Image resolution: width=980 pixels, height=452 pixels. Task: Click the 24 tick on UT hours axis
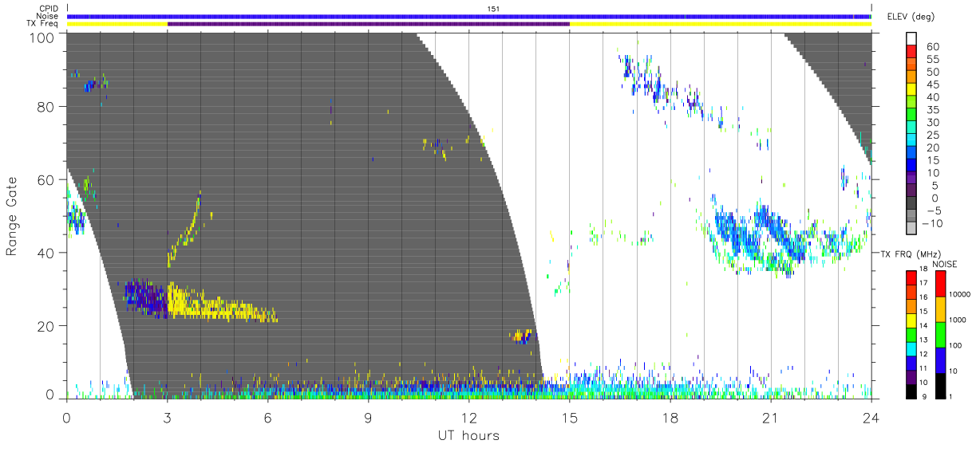(871, 416)
